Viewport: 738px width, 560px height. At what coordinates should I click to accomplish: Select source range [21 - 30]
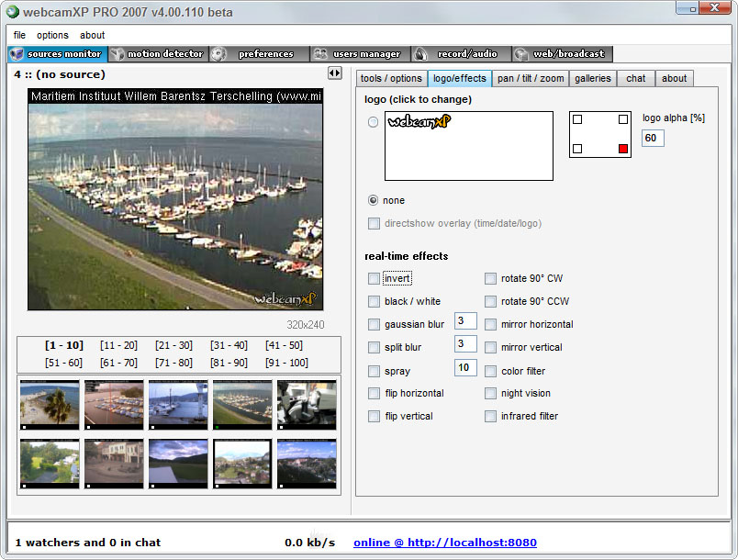pyautogui.click(x=173, y=345)
